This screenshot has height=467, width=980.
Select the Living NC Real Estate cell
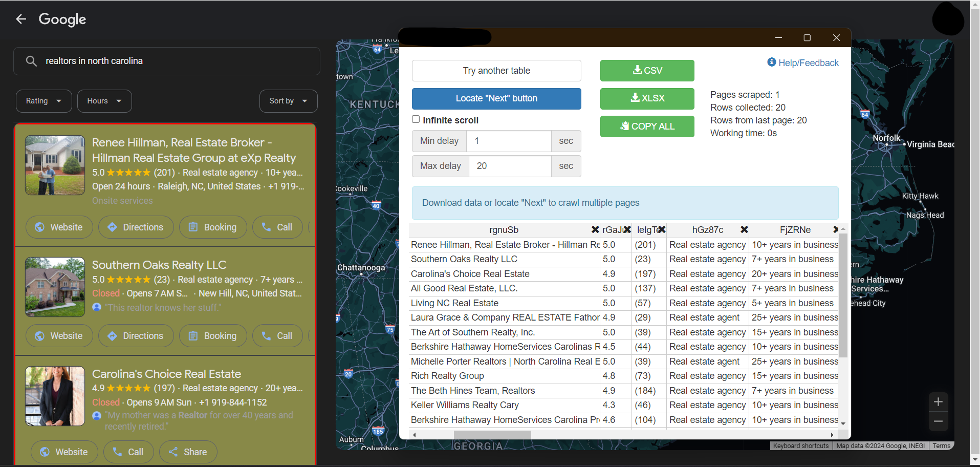[505, 303]
